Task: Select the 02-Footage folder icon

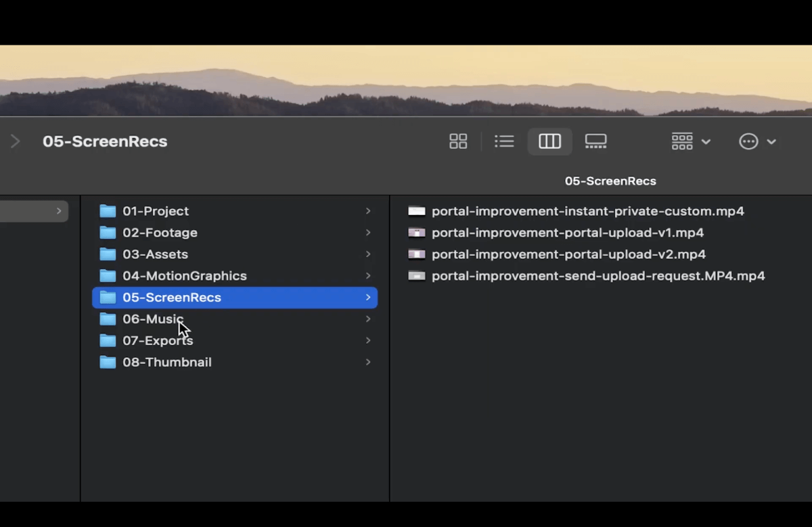Action: click(x=108, y=233)
